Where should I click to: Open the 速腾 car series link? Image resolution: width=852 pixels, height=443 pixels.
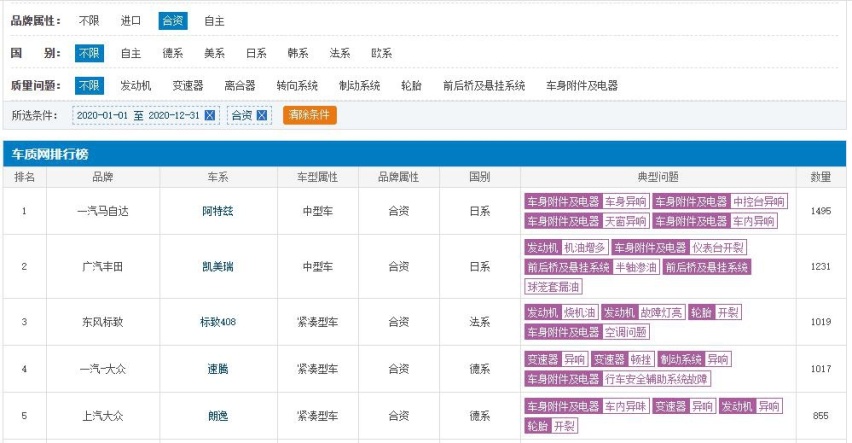tap(218, 369)
